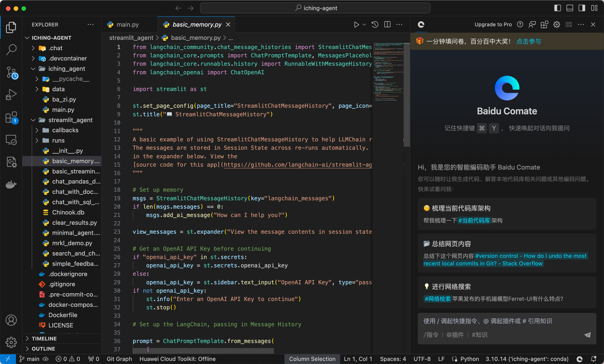The height and width of the screenshot is (364, 604).
Task: Toggle bottom panel layout button
Action: point(570,8)
